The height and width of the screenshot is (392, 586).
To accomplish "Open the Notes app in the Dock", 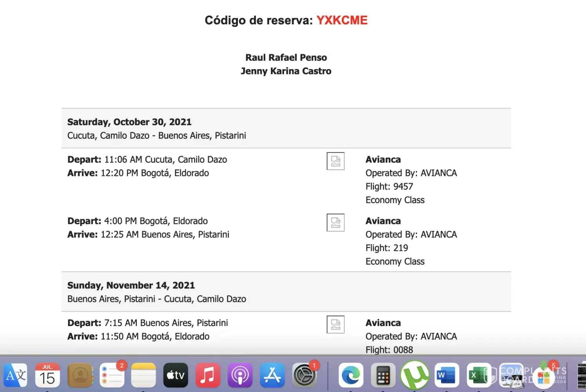I will pos(143,376).
